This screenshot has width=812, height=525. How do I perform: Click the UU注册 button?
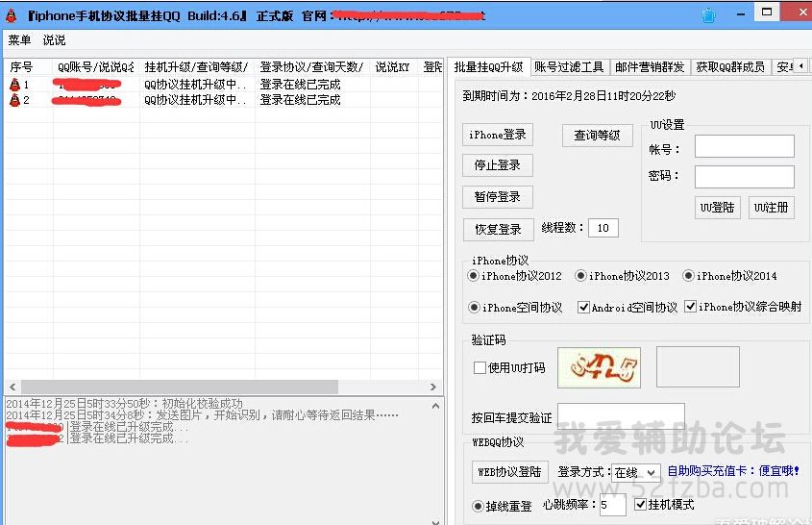pos(771,208)
